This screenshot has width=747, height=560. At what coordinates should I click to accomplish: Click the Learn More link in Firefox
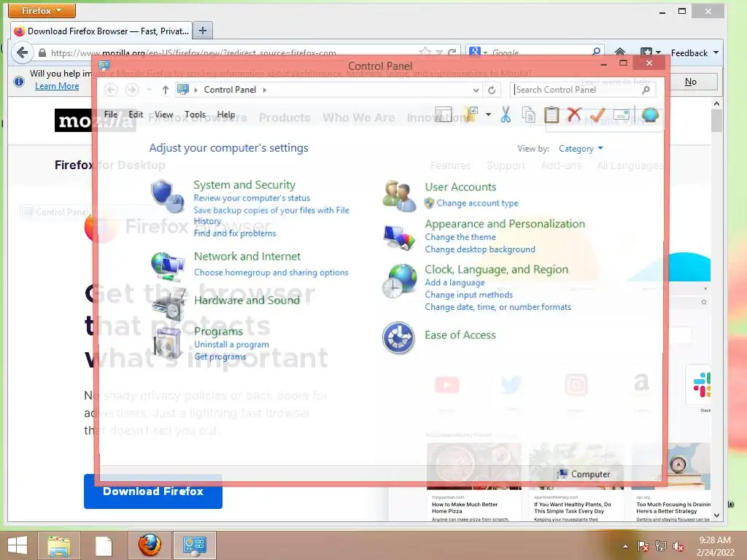[x=57, y=86]
